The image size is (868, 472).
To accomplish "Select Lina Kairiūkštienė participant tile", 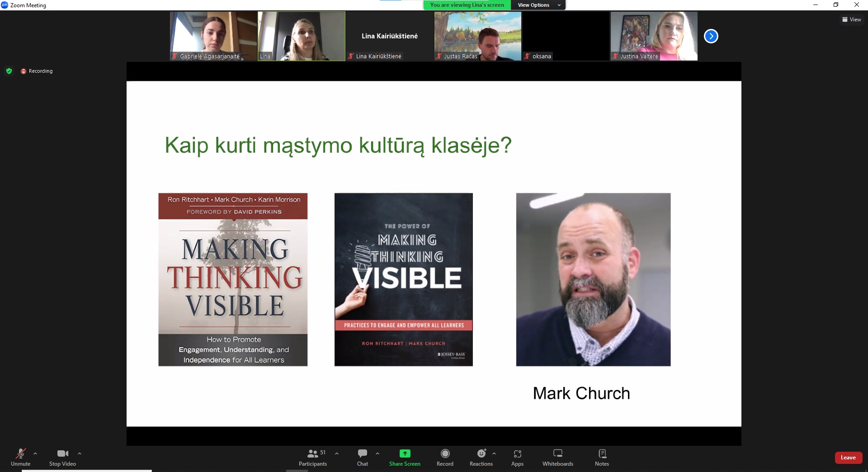I will 389,36.
